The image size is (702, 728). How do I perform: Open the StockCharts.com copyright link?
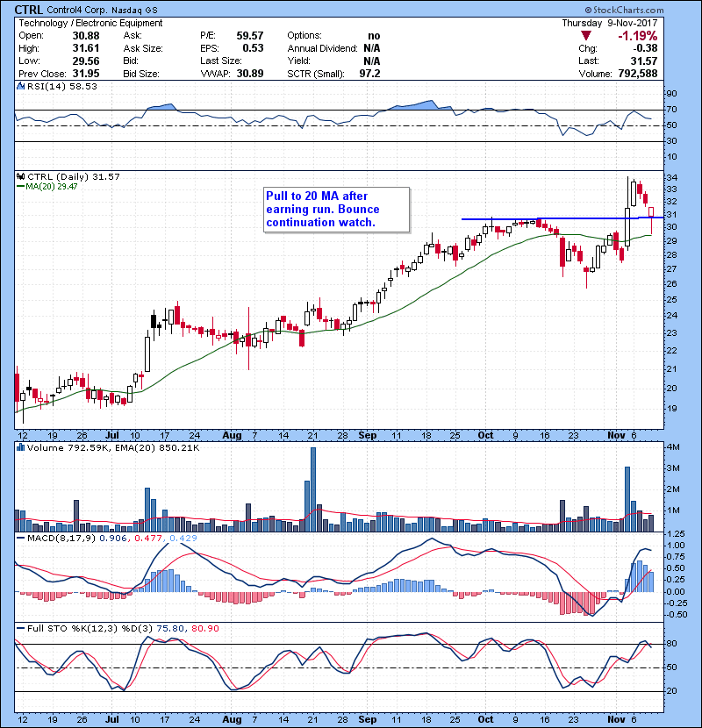[624, 10]
